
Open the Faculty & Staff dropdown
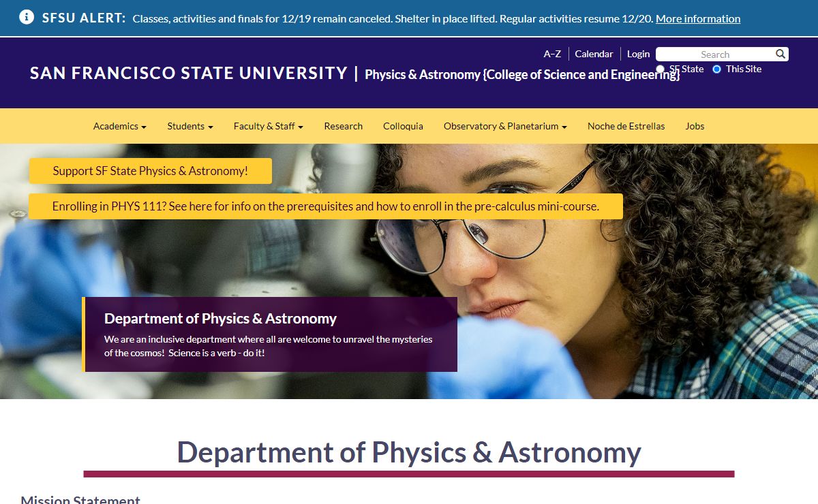268,126
